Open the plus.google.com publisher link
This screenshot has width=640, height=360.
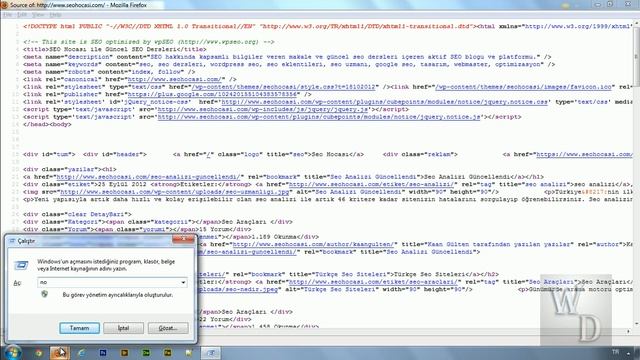[x=212, y=94]
